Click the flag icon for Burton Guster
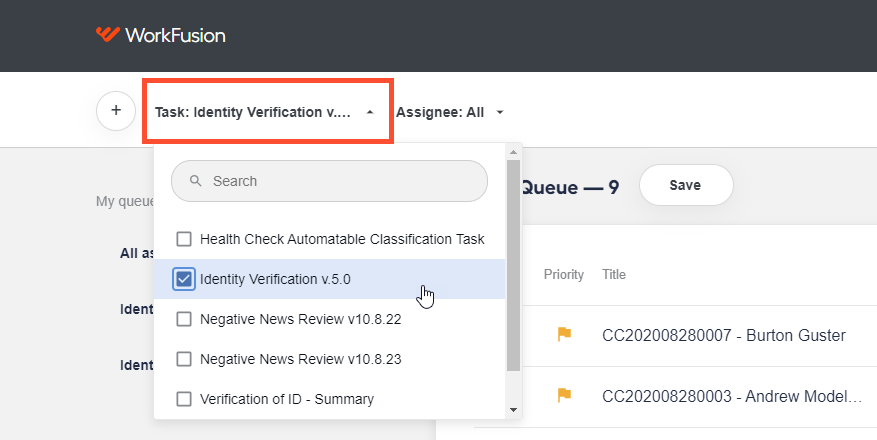 coord(564,334)
